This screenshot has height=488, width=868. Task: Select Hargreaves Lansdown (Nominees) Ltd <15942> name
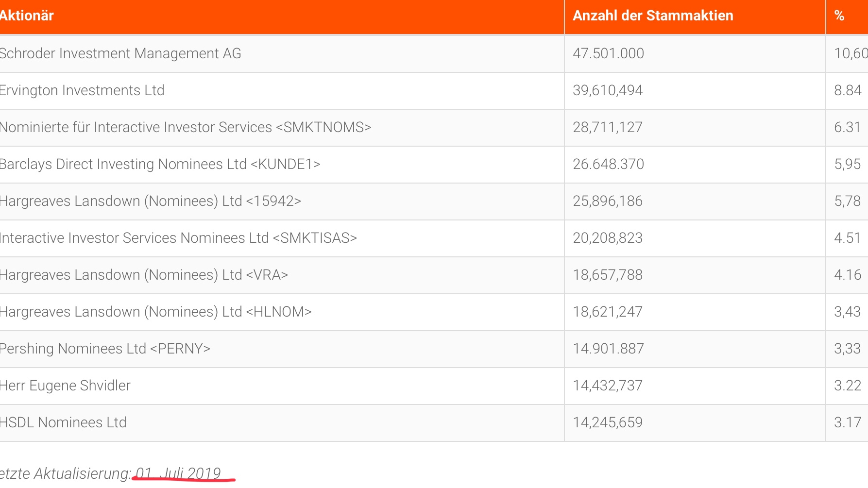pos(150,201)
